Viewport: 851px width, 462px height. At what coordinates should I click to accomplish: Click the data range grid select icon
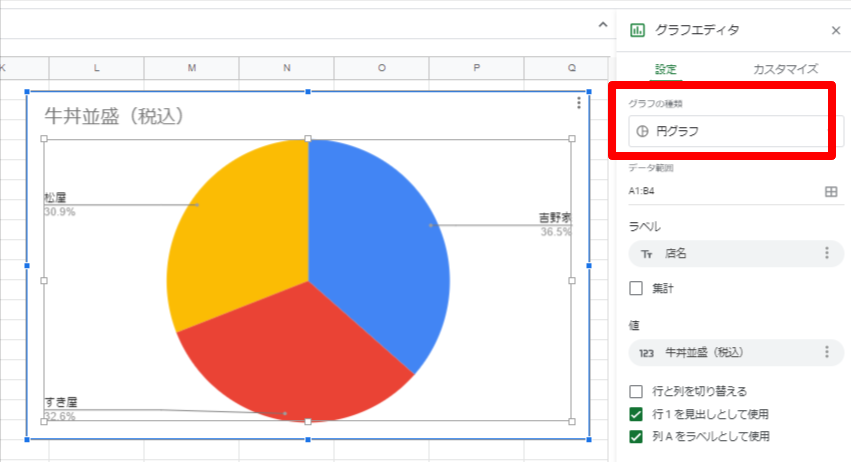[x=831, y=191]
